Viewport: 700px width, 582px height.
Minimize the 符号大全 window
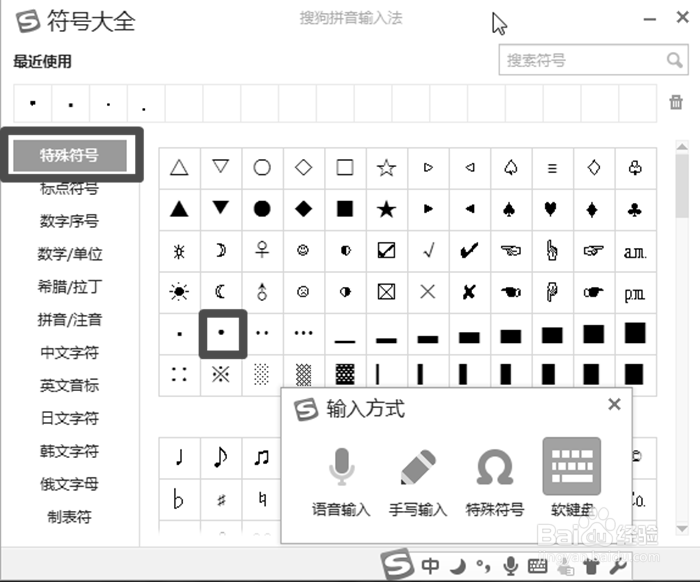pos(650,19)
